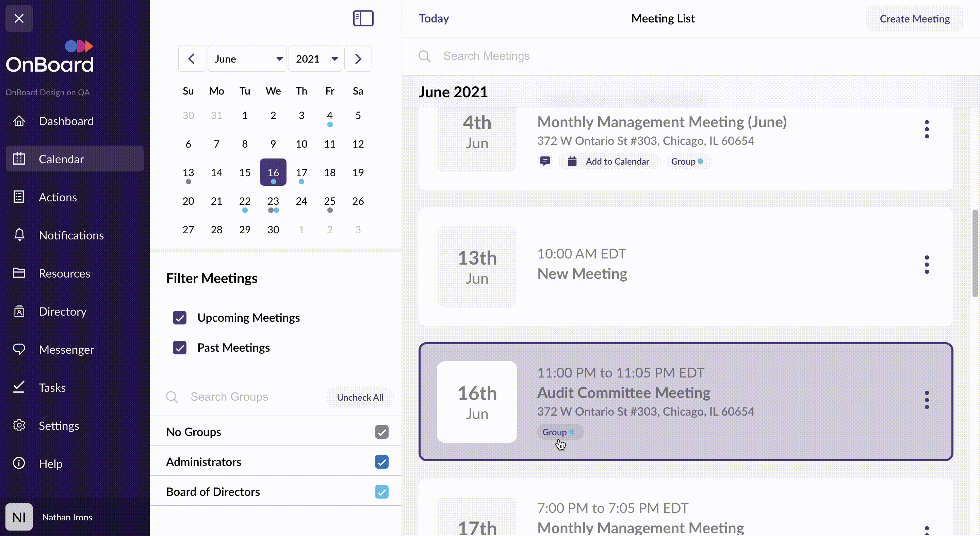This screenshot has width=980, height=536.
Task: Go to next month arrow
Action: click(x=358, y=58)
